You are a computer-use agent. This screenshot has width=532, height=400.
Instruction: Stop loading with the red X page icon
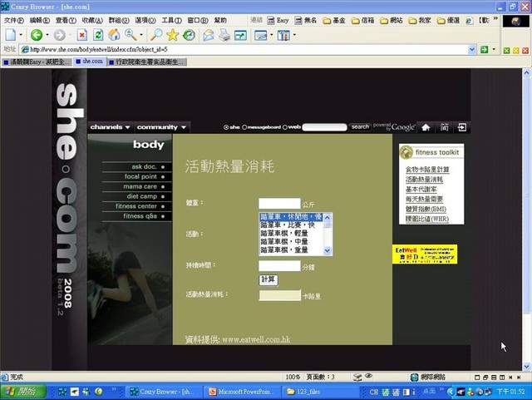(x=82, y=35)
